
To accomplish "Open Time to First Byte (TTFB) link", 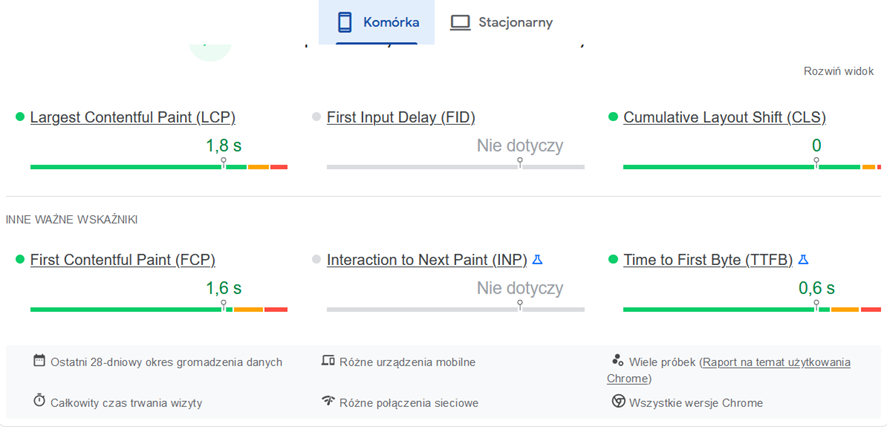I will coord(707,260).
